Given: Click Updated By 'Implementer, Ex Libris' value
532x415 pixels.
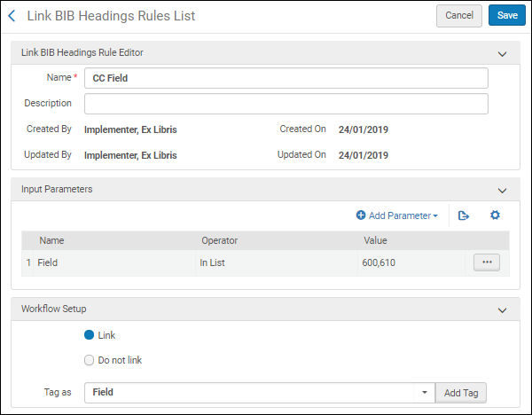Looking at the screenshot, I should (x=130, y=155).
